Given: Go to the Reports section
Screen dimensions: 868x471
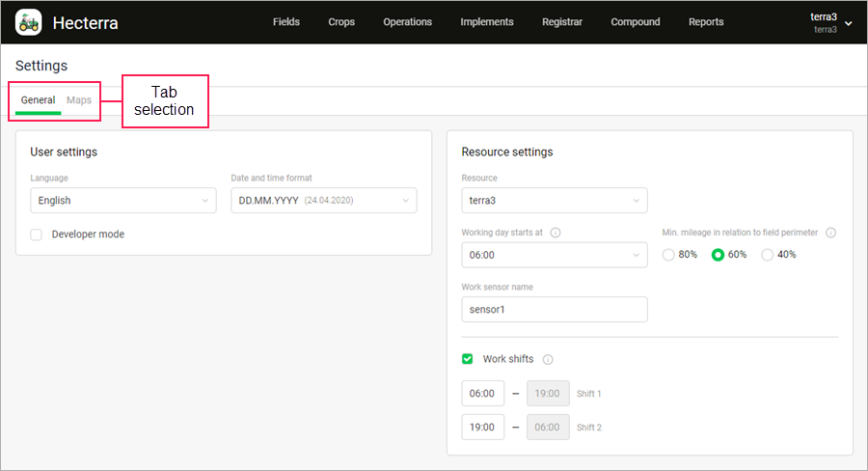Looking at the screenshot, I should [706, 22].
